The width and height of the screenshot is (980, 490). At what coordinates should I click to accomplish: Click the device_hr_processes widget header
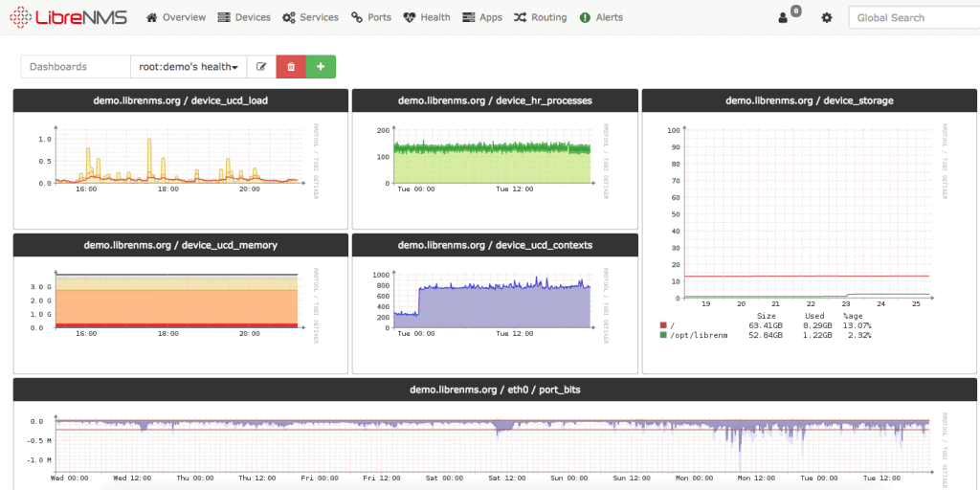(x=495, y=100)
